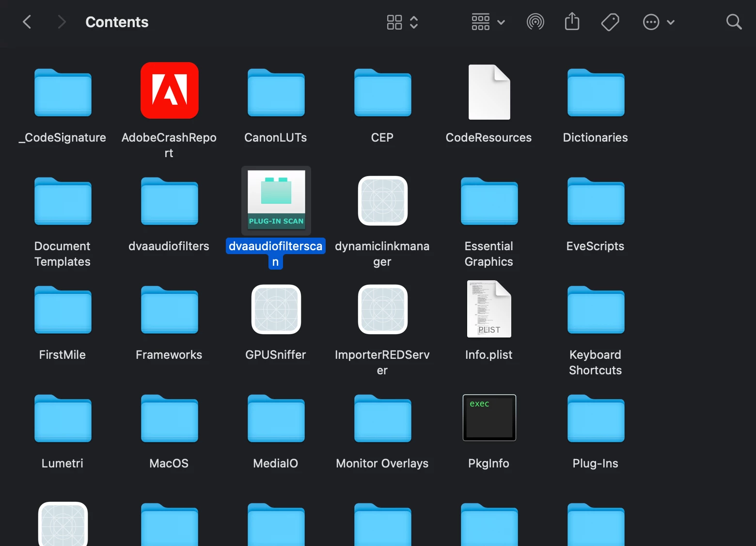This screenshot has width=756, height=546.
Task: Select the Frameworks folder
Action: pyautogui.click(x=170, y=310)
